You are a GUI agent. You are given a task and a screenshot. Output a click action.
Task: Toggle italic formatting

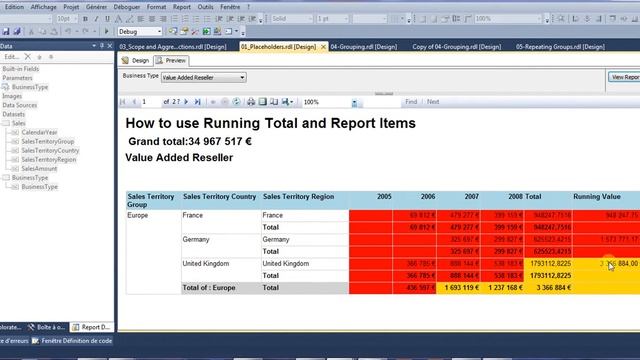point(96,19)
